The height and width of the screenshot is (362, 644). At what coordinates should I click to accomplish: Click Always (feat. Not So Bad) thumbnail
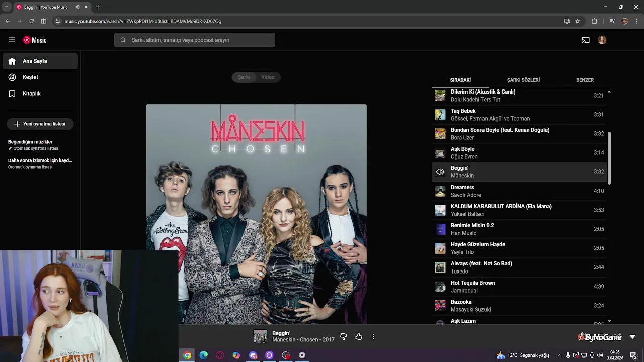[440, 267]
